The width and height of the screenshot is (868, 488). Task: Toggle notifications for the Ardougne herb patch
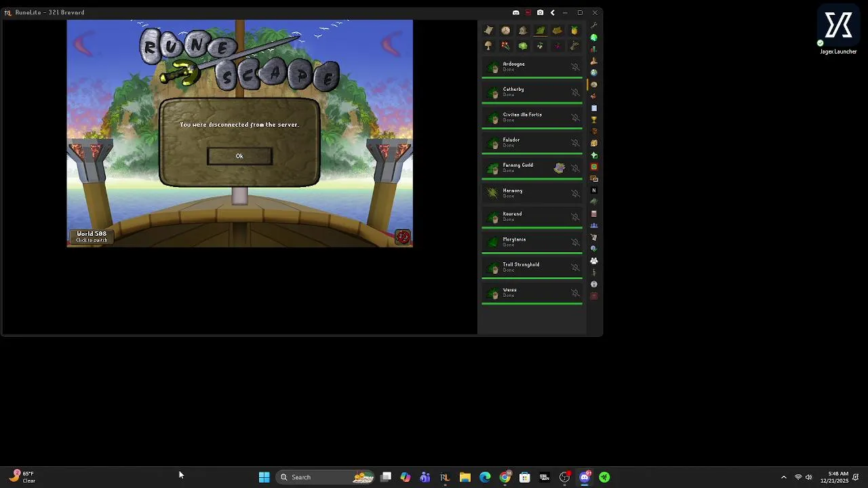click(x=575, y=67)
